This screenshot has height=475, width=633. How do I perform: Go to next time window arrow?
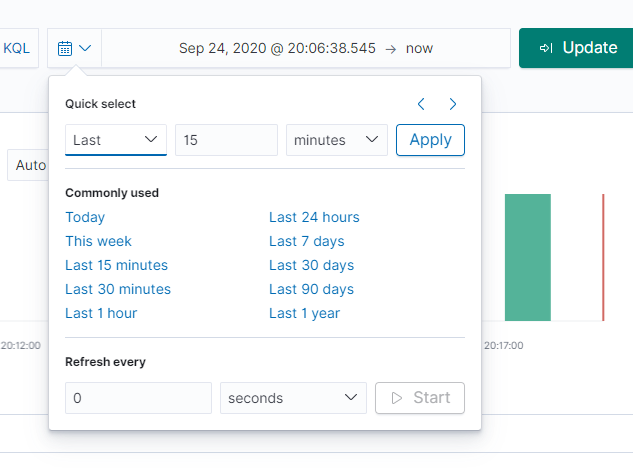pyautogui.click(x=453, y=104)
